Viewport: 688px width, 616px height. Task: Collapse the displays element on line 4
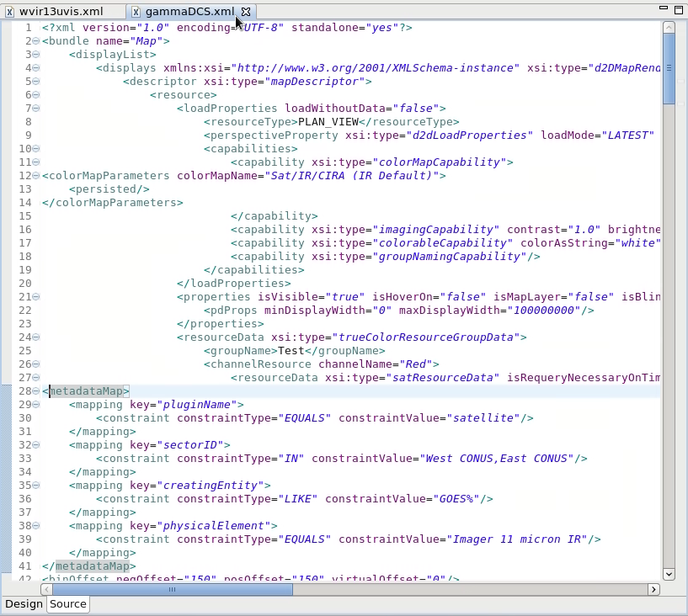[x=36, y=68]
